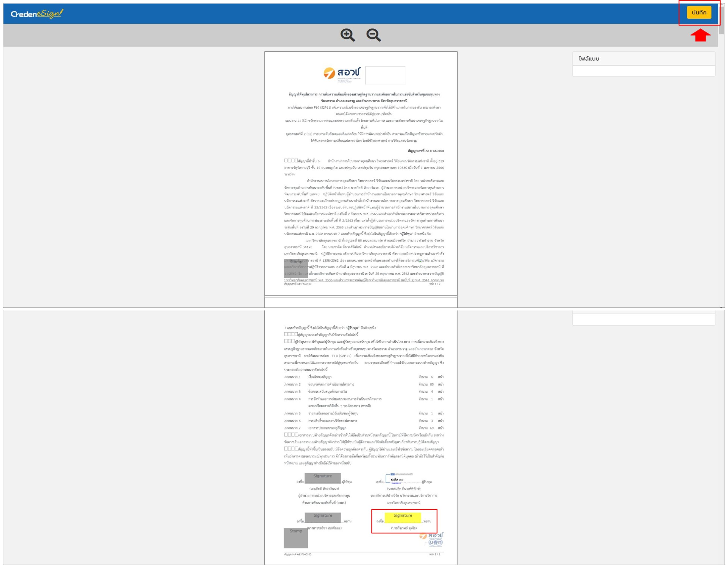Viewport: 728px width, 565px height.
Task: Click the vertical scrollbar thumb at top right
Action: pyautogui.click(x=722, y=20)
